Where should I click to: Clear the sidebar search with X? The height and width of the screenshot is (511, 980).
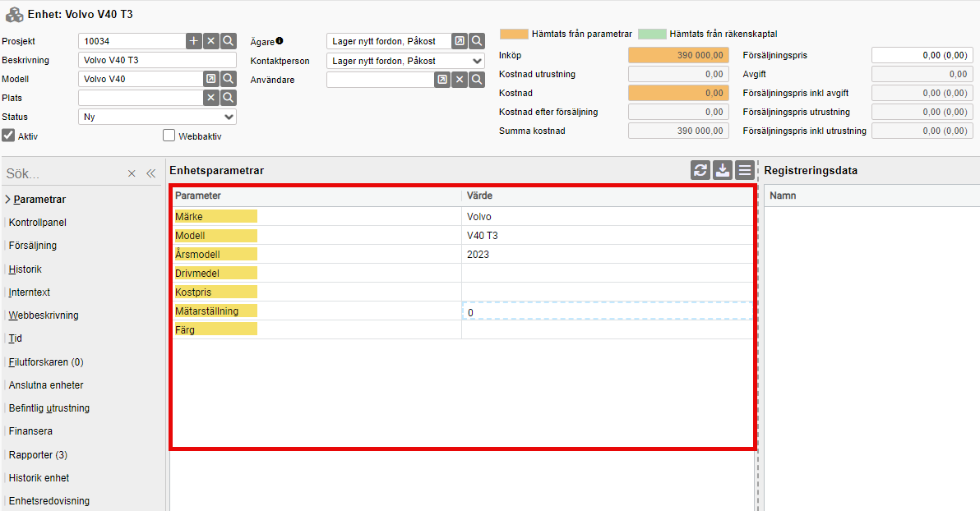pos(132,173)
